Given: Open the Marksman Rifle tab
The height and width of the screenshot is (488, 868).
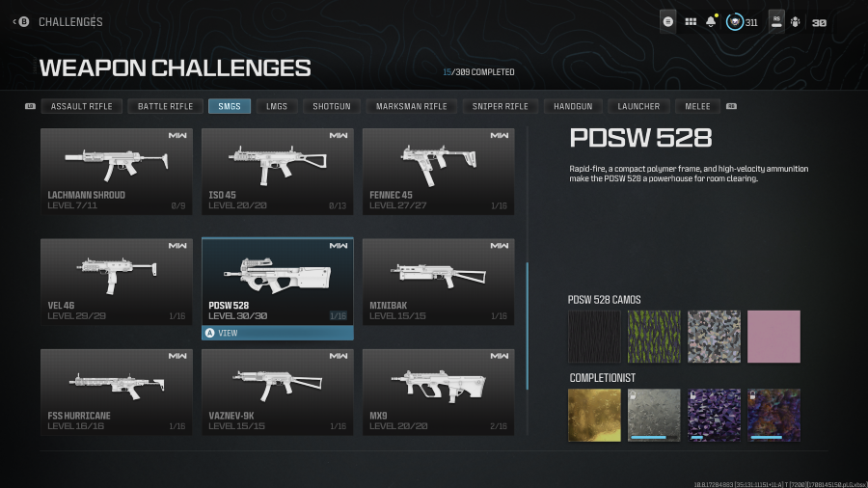Looking at the screenshot, I should click(411, 106).
